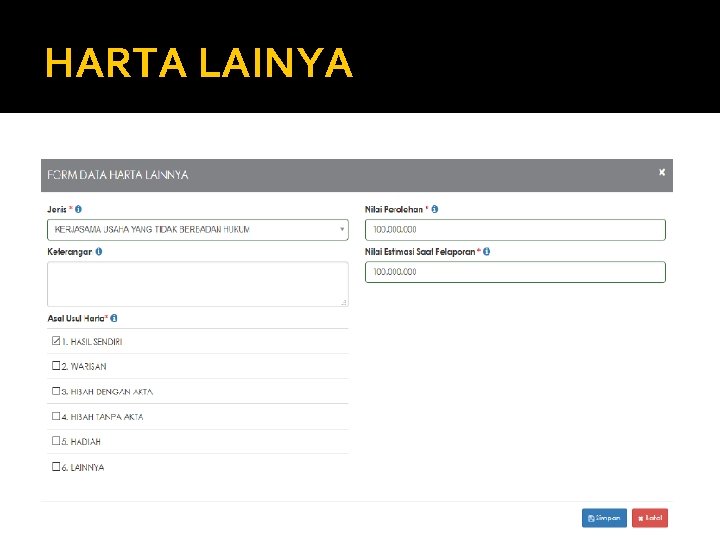Check the Warisan checkbox
This screenshot has width=720, height=540.
pyautogui.click(x=56, y=366)
